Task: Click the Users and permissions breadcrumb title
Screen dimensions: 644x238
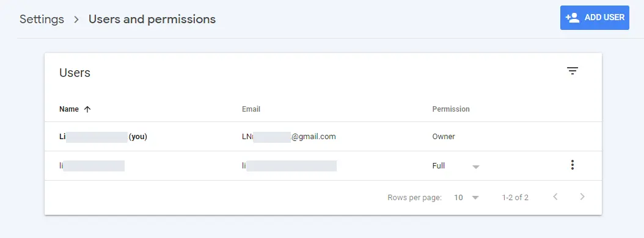Action: (x=152, y=20)
